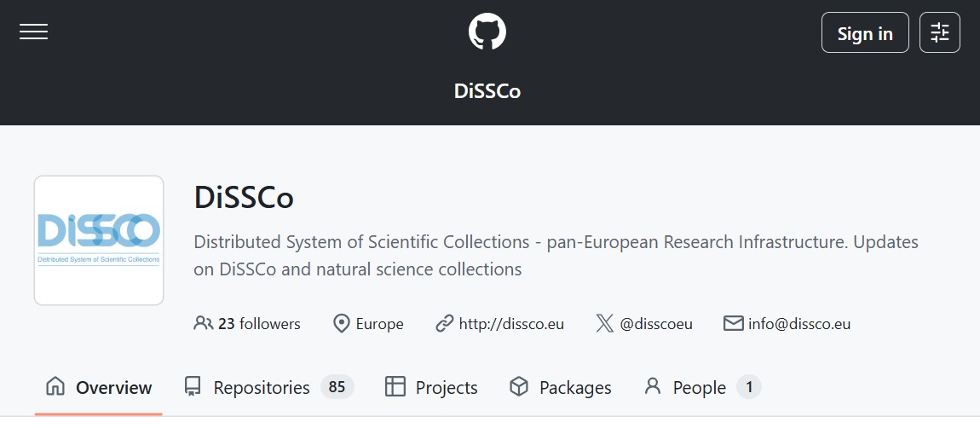The image size is (980, 428).
Task: Click the email envelope icon
Action: click(733, 324)
